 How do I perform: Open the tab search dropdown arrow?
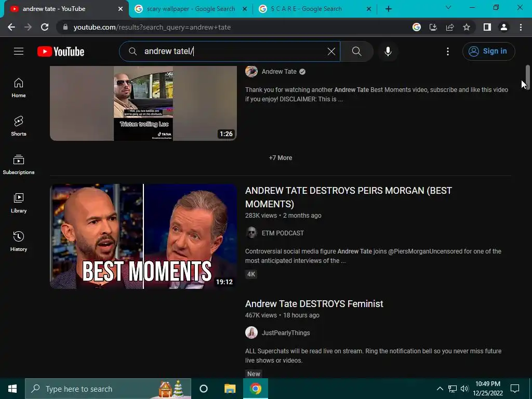point(448,7)
